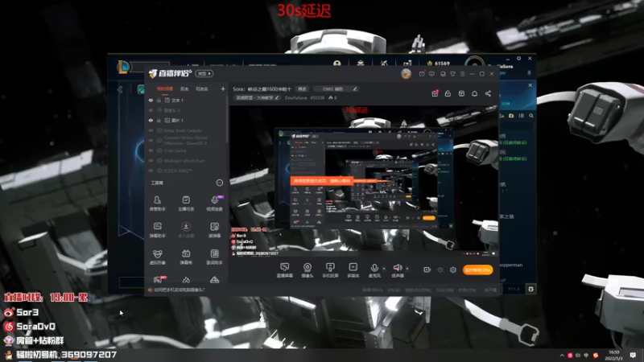Show the Crab Game source

(151, 150)
